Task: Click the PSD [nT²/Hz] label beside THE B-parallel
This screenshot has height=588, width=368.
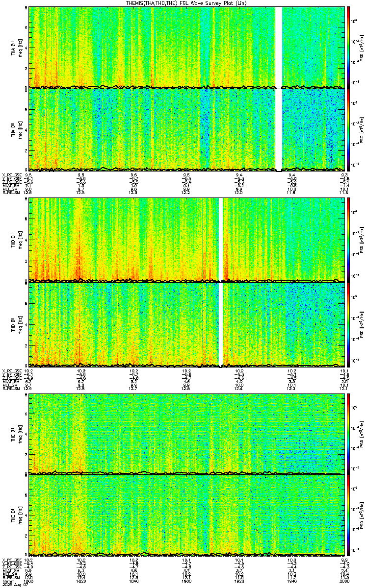Action: click(x=361, y=515)
